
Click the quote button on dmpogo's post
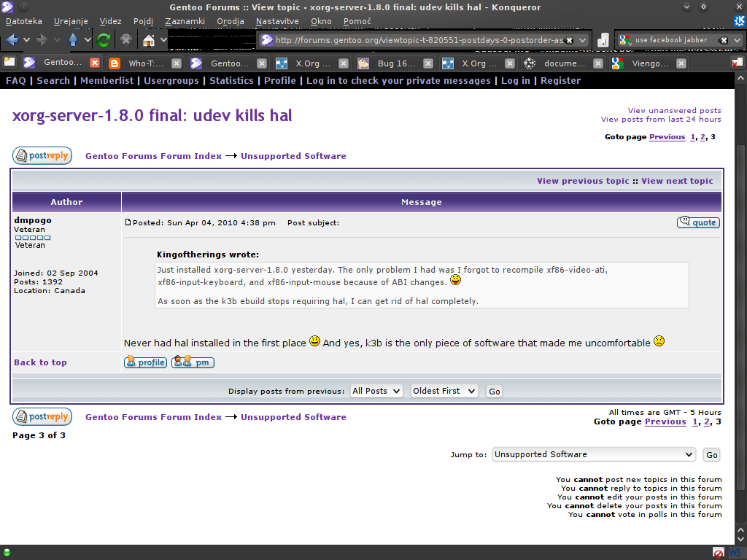698,222
